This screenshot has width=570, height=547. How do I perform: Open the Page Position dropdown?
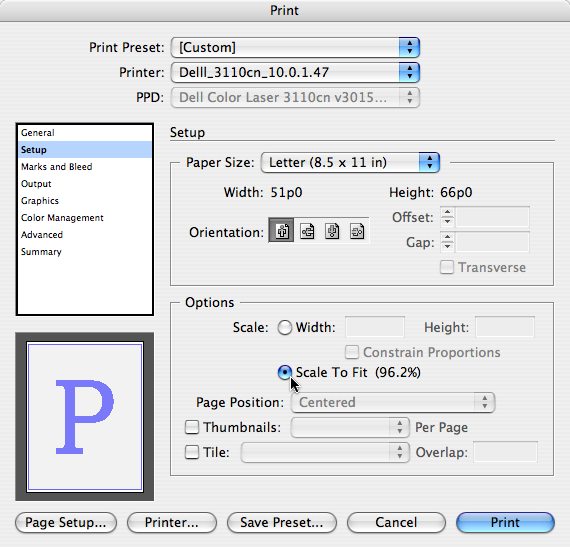(393, 402)
